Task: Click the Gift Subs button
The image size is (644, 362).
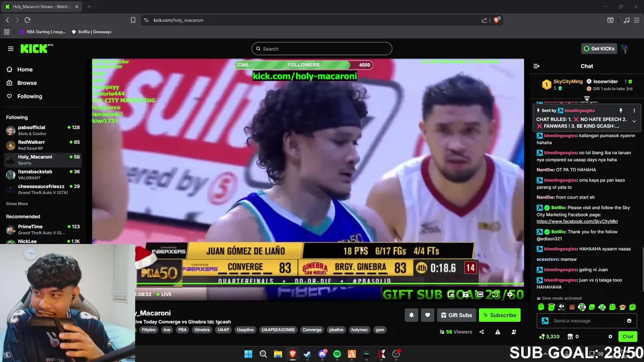Action: pos(456,315)
